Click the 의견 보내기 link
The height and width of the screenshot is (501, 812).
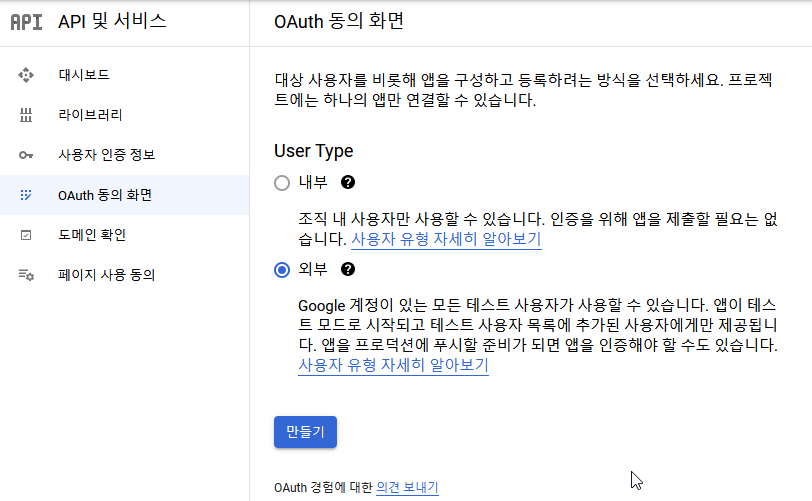click(407, 488)
